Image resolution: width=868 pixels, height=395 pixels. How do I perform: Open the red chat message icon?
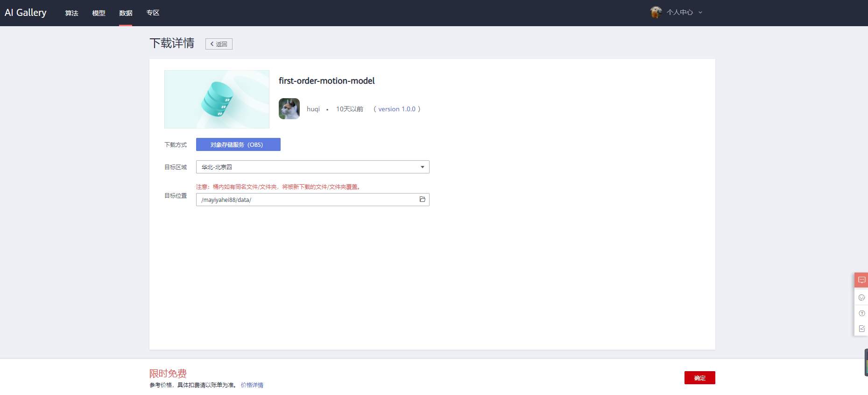click(861, 280)
